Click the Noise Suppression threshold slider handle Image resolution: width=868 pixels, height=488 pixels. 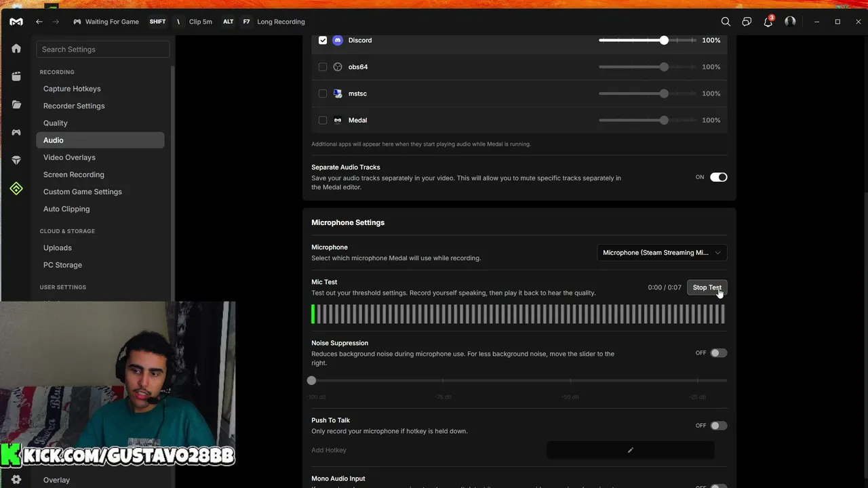(311, 381)
